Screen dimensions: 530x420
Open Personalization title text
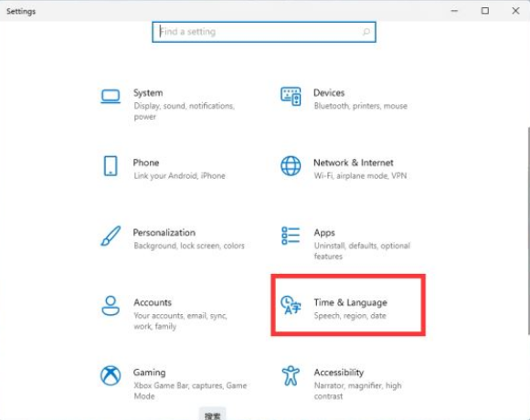[x=164, y=233]
